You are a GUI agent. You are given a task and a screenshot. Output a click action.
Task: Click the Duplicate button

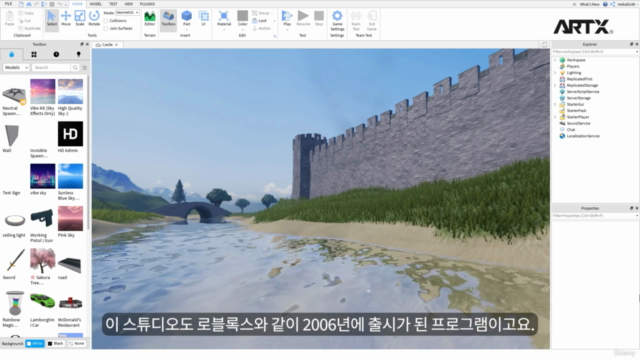click(29, 29)
